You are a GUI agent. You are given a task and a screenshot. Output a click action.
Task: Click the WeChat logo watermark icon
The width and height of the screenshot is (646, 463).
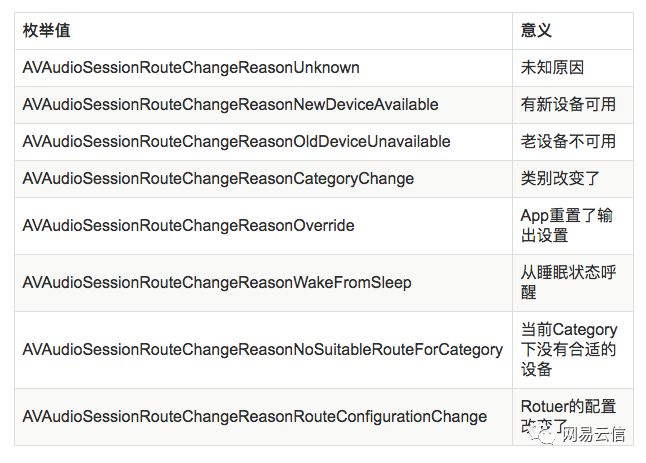point(547,436)
